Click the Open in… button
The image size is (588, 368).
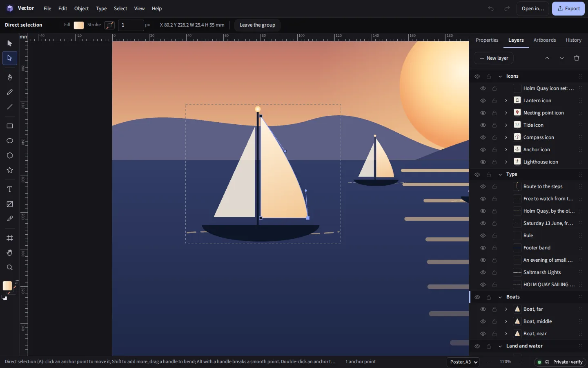click(533, 9)
